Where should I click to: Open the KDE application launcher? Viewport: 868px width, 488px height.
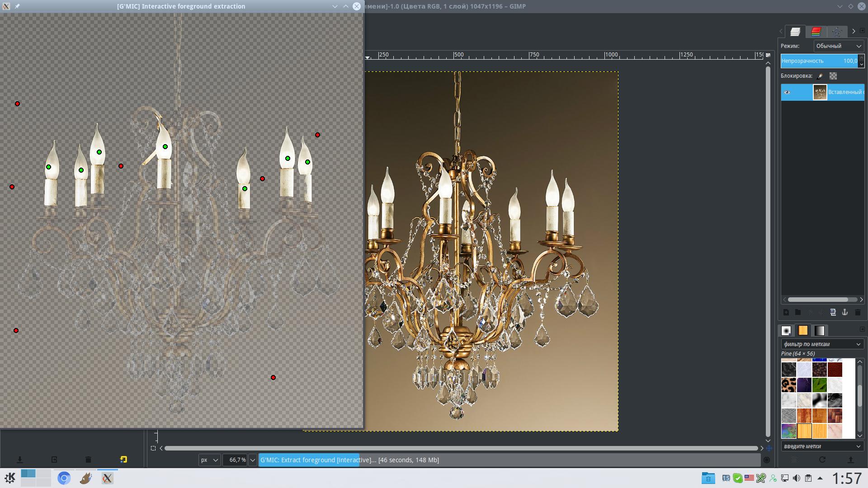10,478
